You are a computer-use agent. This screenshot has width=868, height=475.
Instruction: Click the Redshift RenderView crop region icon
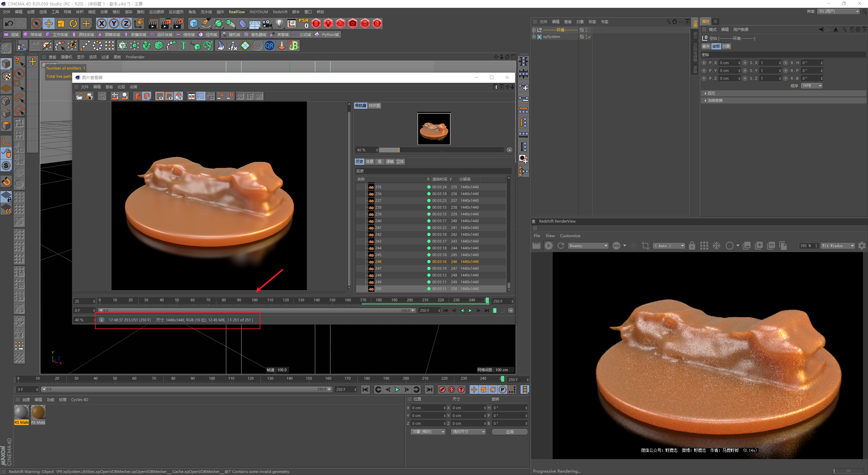[x=646, y=246]
